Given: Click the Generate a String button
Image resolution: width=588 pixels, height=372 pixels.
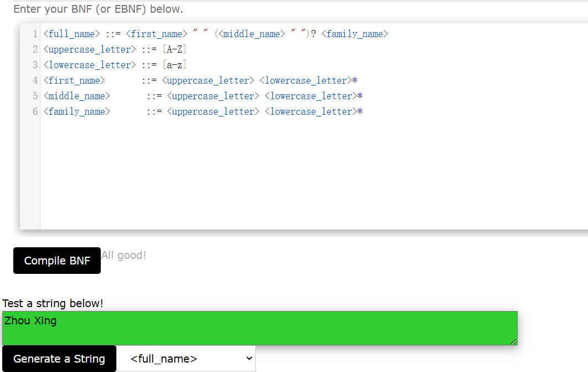Looking at the screenshot, I should click(x=59, y=358).
